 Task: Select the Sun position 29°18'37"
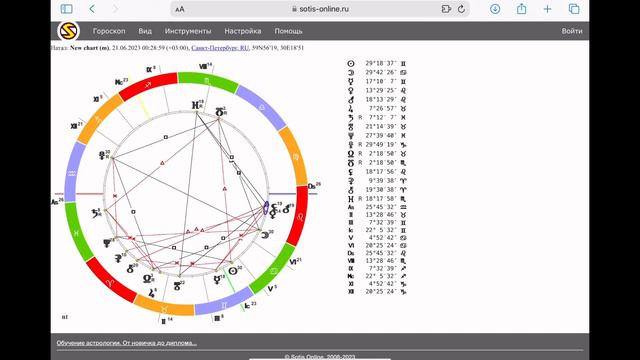click(x=381, y=64)
